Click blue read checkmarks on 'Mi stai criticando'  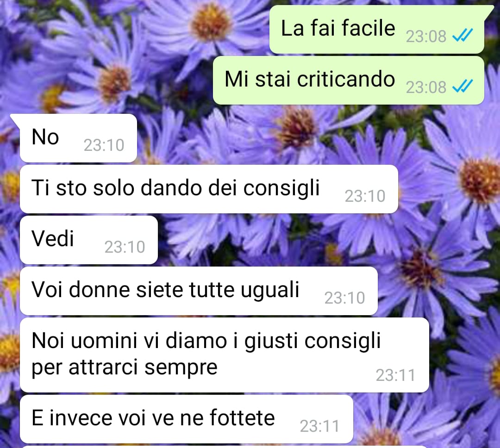tap(462, 87)
